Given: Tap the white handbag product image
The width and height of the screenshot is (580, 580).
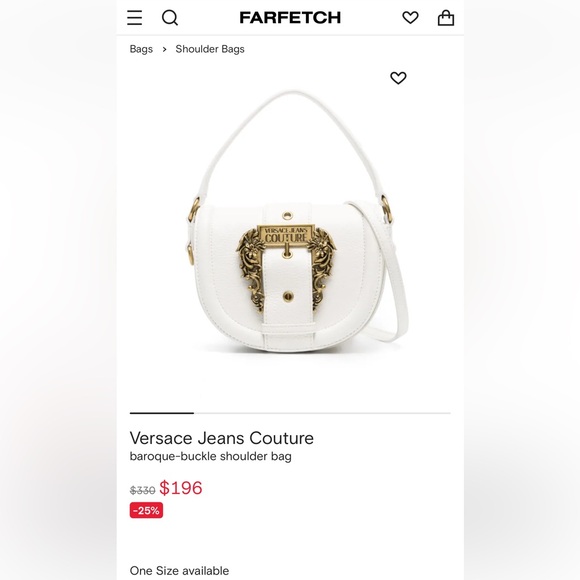Looking at the screenshot, I should 292,222.
